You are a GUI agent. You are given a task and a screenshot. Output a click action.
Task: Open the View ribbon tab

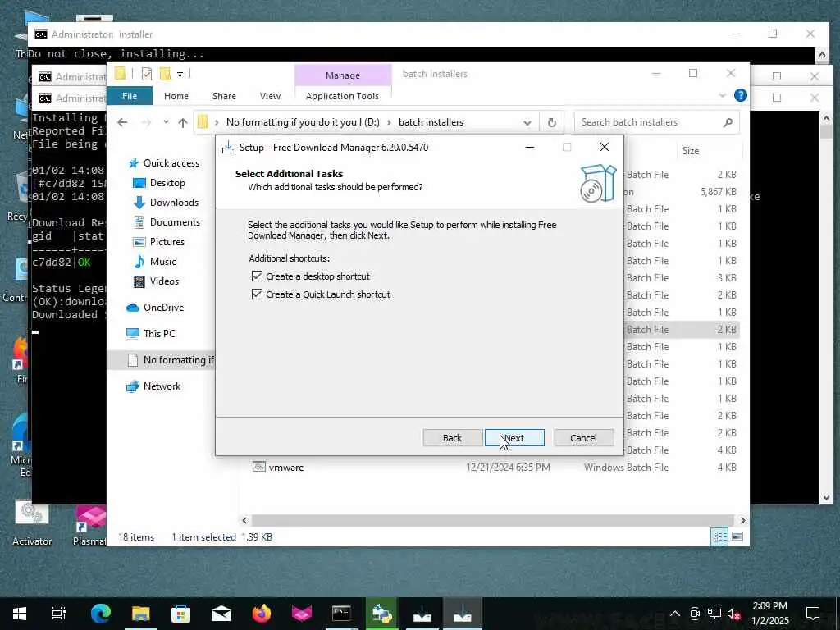[x=270, y=96]
